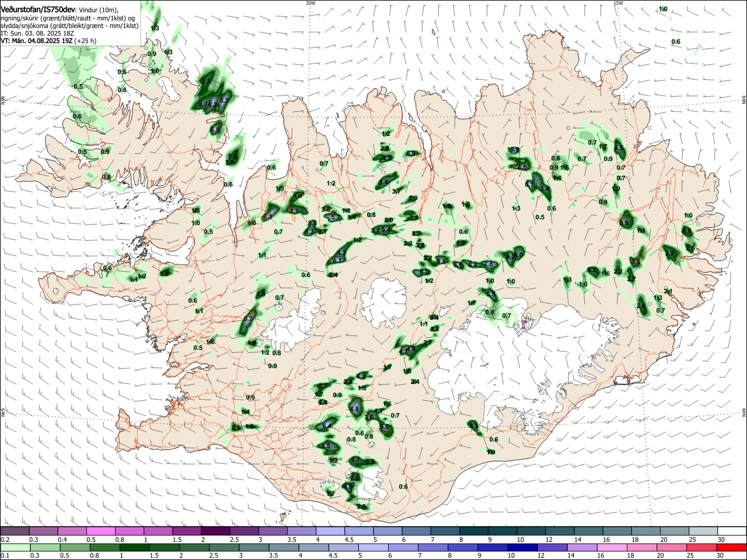Click the 20W longitude label at the top
Image resolution: width=747 pixels, height=560 pixels.
point(310,2)
